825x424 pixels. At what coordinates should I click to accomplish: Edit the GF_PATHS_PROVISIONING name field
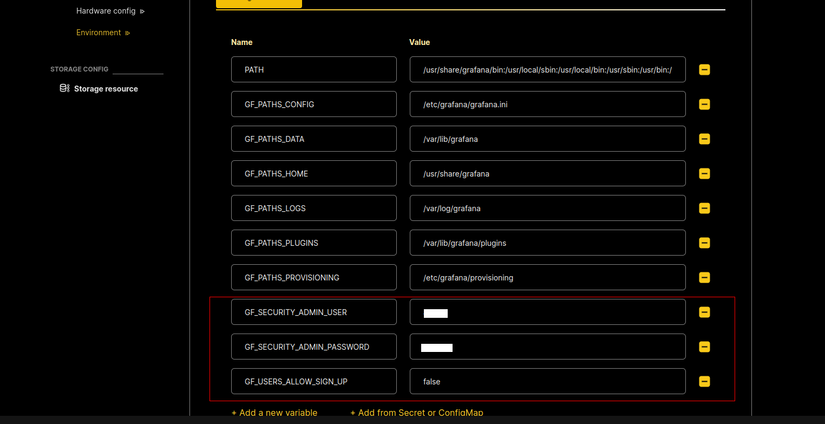point(314,277)
